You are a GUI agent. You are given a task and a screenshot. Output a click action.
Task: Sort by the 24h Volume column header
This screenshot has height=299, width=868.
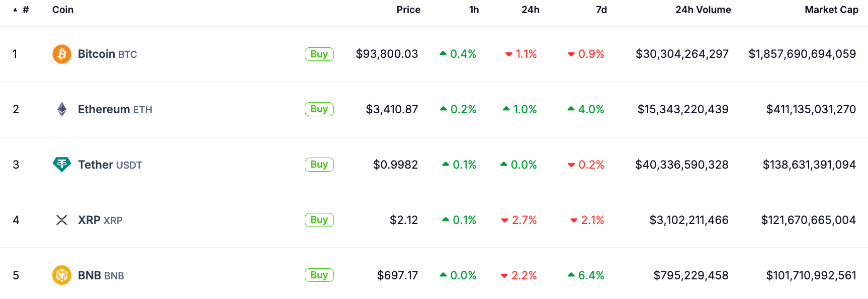point(703,10)
